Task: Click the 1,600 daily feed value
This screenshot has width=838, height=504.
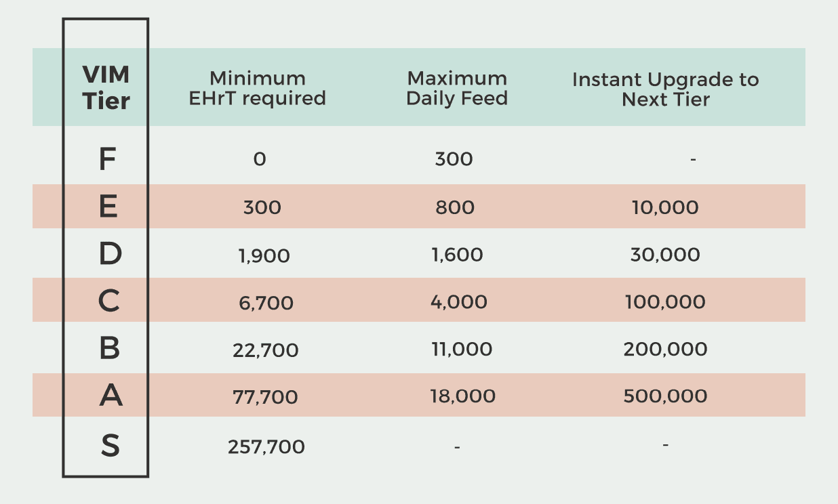Action: 456,255
